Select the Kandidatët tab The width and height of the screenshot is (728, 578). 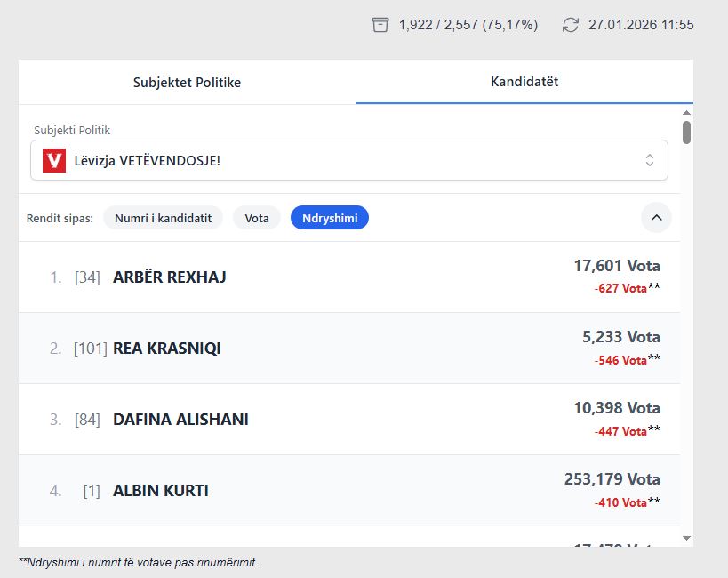(x=524, y=82)
